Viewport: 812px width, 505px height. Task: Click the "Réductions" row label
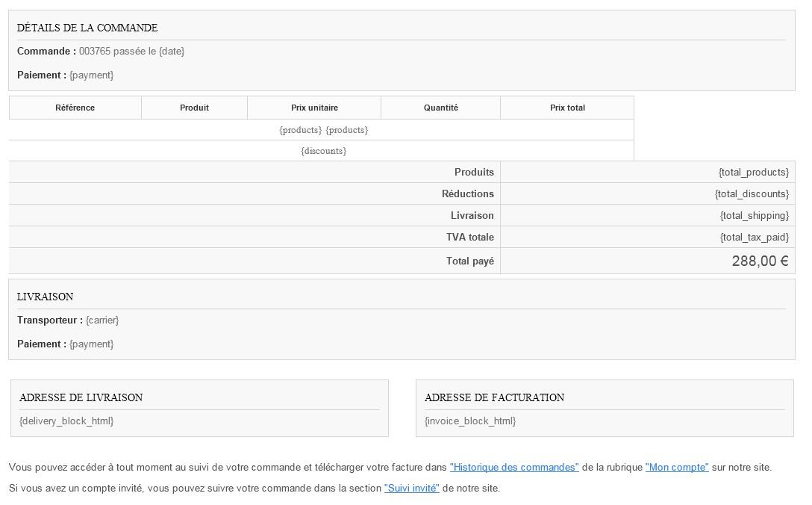coord(468,194)
